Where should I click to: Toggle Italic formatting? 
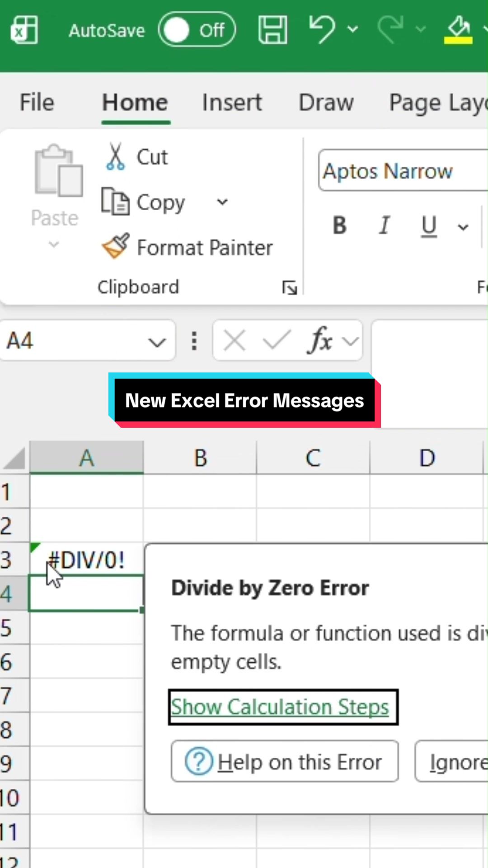point(385,225)
